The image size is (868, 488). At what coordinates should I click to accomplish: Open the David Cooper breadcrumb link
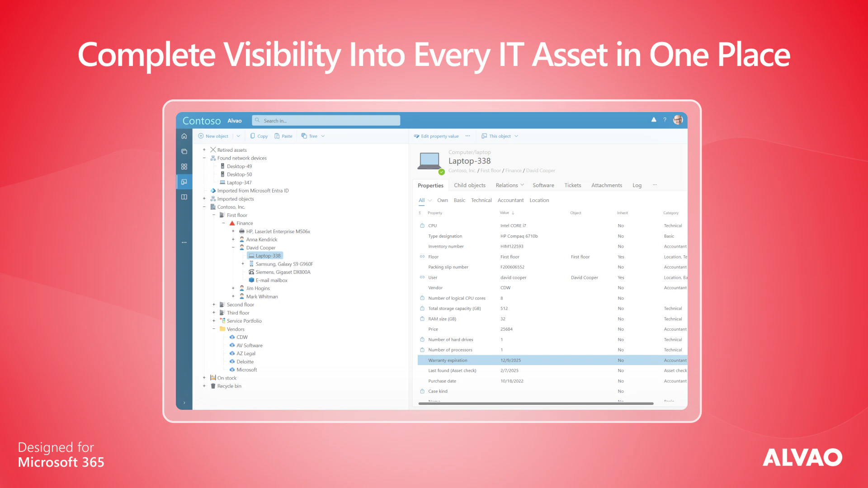[541, 170]
